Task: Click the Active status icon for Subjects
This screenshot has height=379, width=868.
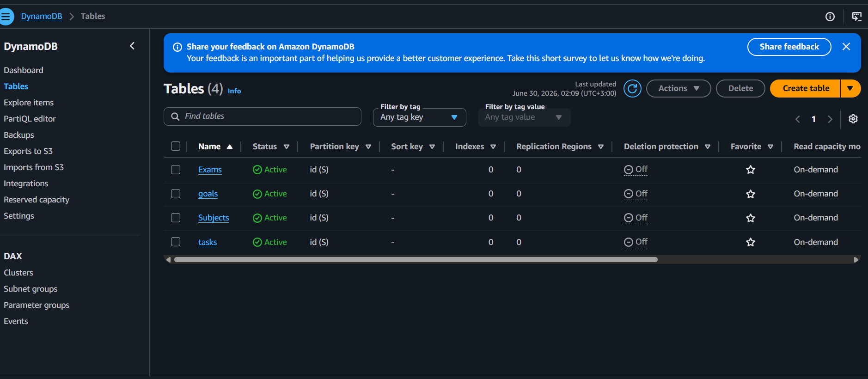Action: click(257, 218)
